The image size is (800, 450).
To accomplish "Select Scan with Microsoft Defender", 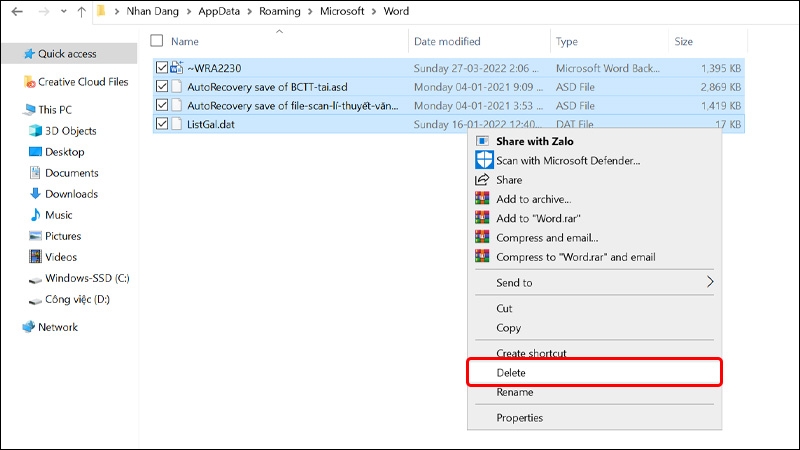I will click(568, 161).
